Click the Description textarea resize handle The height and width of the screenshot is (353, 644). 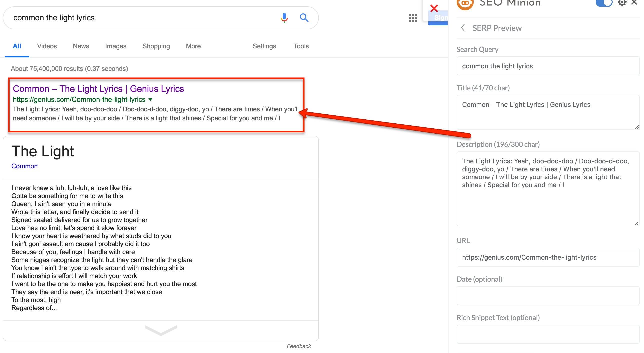point(637,224)
